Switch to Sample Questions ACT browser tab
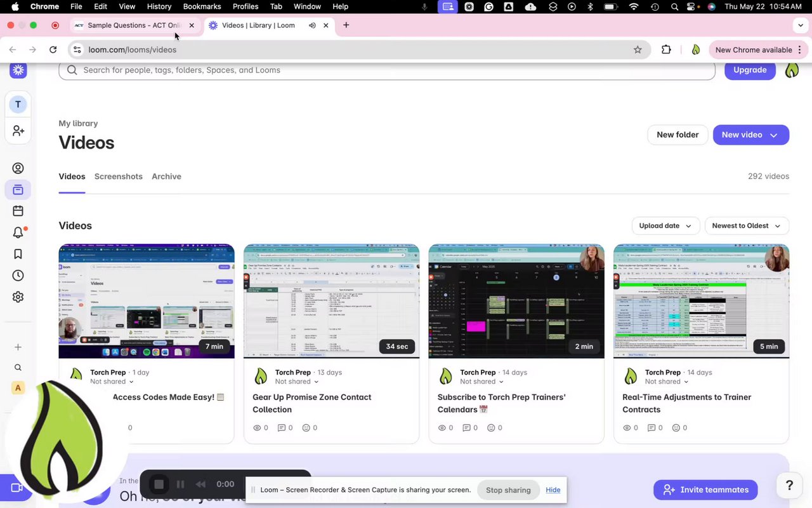812x508 pixels. point(134,25)
